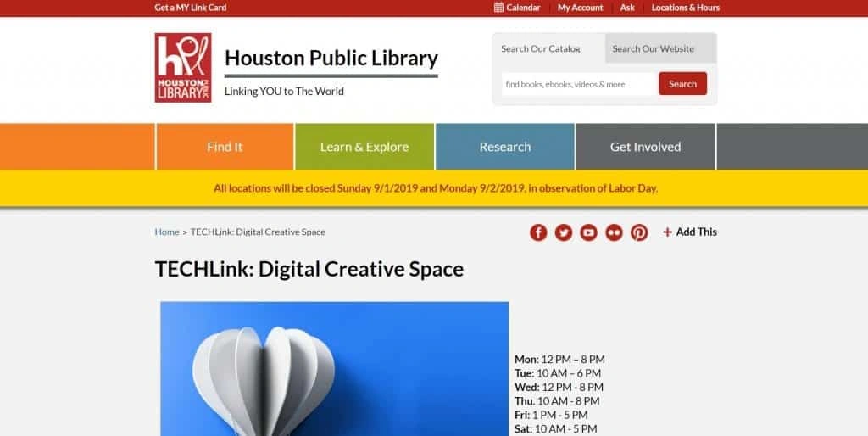The image size is (868, 436).
Task: Open the Learn & Explore menu
Action: [x=364, y=147]
